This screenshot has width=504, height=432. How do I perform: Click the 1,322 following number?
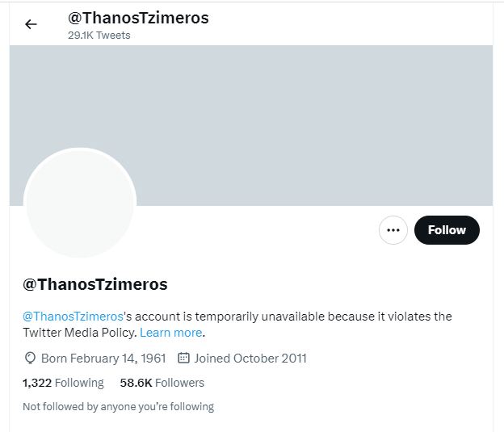[37, 383]
